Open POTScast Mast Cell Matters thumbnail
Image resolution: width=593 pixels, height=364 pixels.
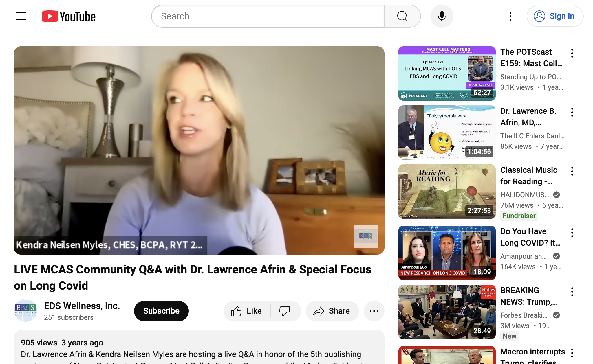447,73
